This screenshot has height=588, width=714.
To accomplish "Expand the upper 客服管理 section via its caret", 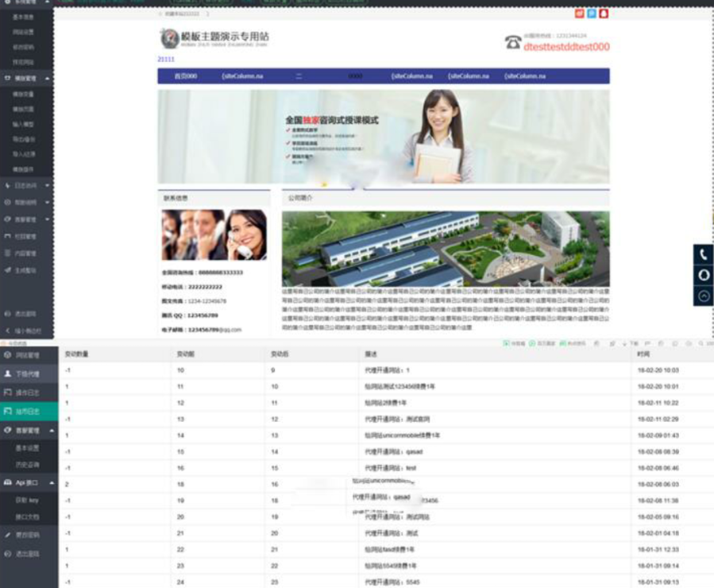I will 48,219.
